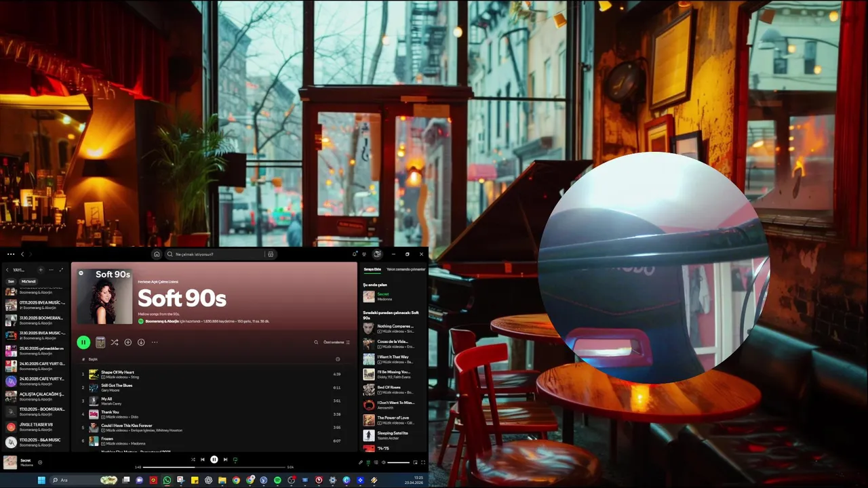
Task: Select 'Bed Of Roses' in the queue
Action: click(x=393, y=390)
